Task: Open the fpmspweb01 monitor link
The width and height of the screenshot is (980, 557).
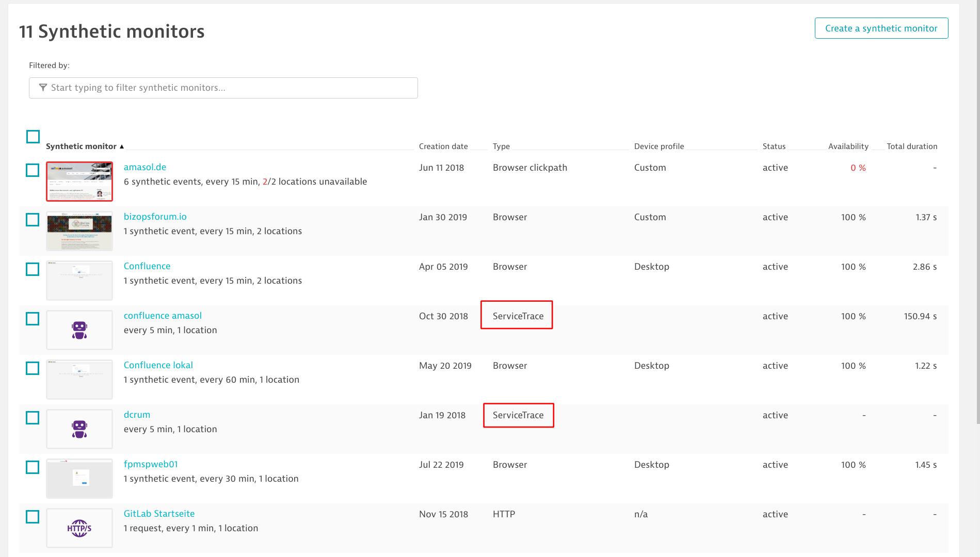Action: pyautogui.click(x=151, y=464)
